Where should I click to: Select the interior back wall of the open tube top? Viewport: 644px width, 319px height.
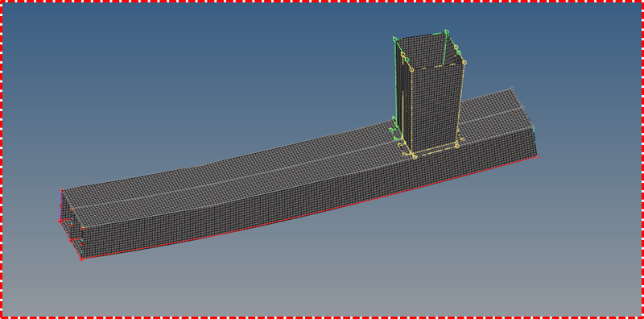click(423, 49)
